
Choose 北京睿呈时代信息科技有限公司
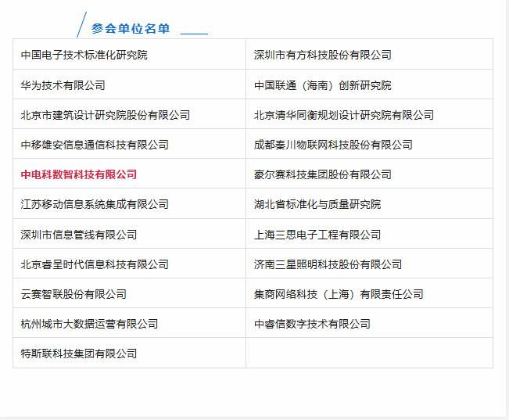coord(95,264)
